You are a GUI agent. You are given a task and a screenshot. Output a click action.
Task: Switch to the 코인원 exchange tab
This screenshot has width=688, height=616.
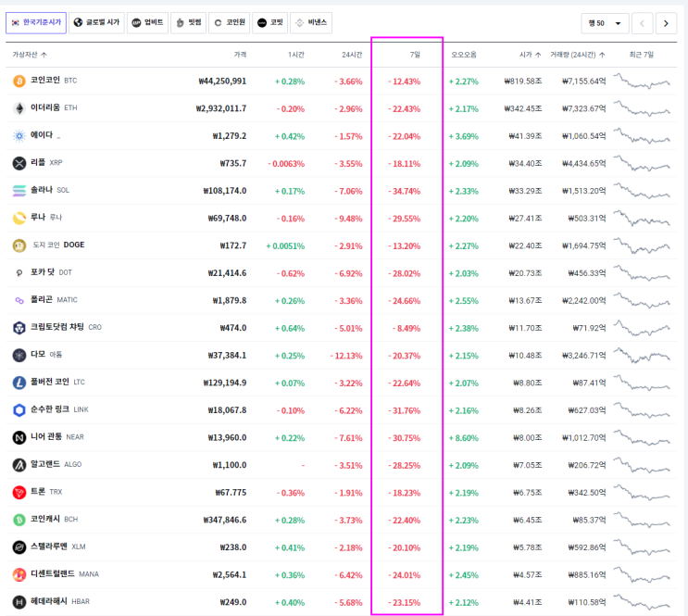(230, 23)
